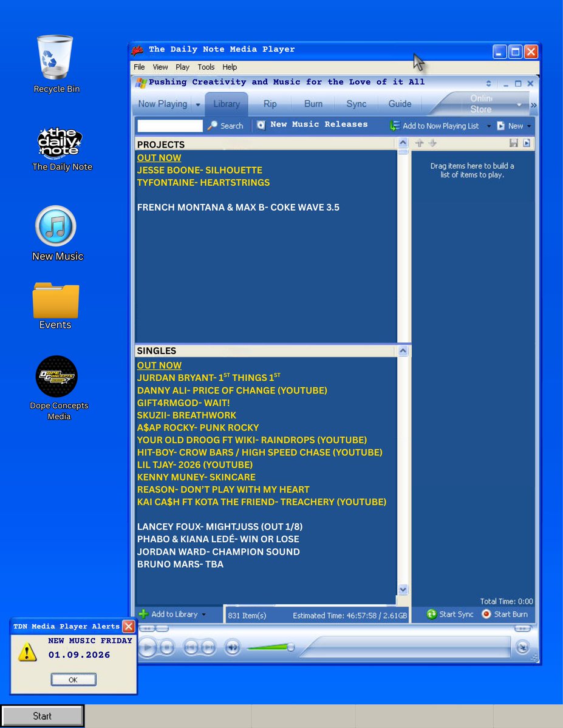The height and width of the screenshot is (728, 563).
Task: Expand the Add to Library dropdown arrow
Action: coord(204,614)
